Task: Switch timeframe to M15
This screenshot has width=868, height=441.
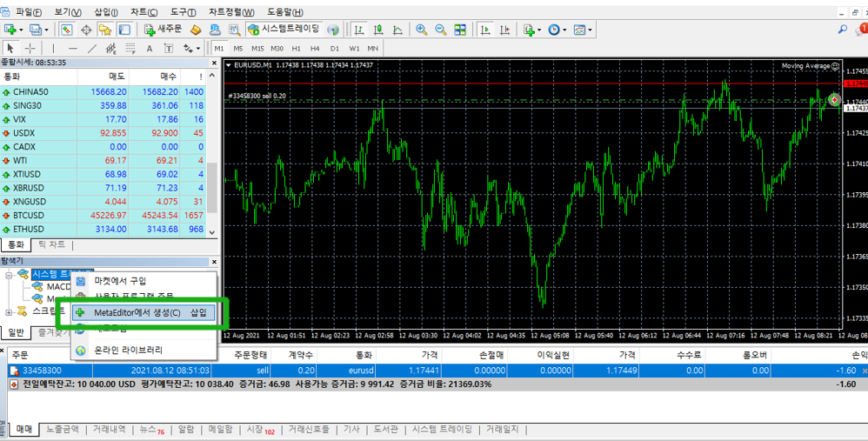Action: click(257, 48)
